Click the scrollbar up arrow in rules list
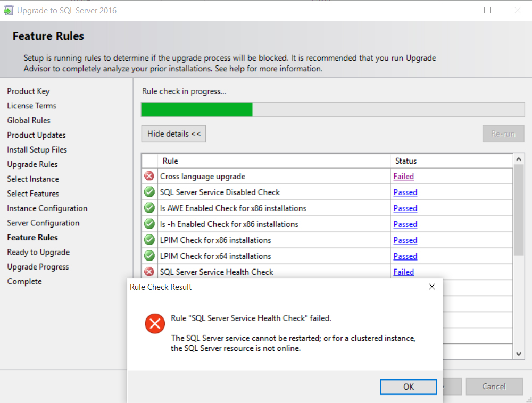 519,159
